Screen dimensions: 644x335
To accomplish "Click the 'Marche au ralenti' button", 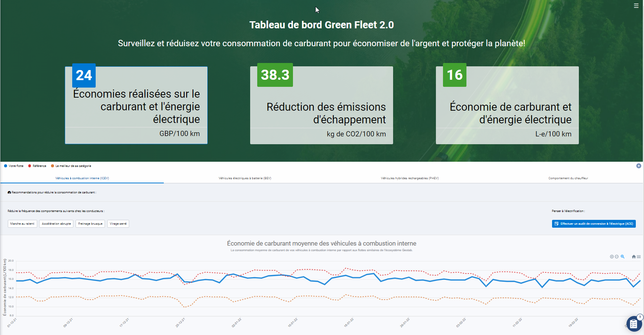I will tap(22, 224).
